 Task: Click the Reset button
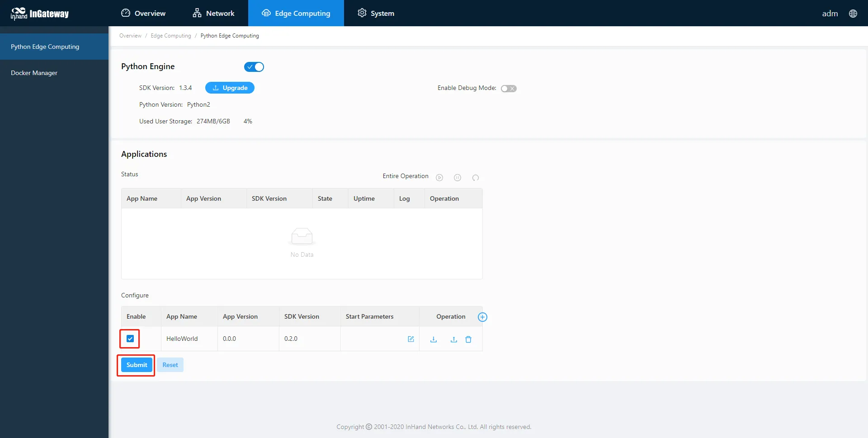[x=170, y=365]
